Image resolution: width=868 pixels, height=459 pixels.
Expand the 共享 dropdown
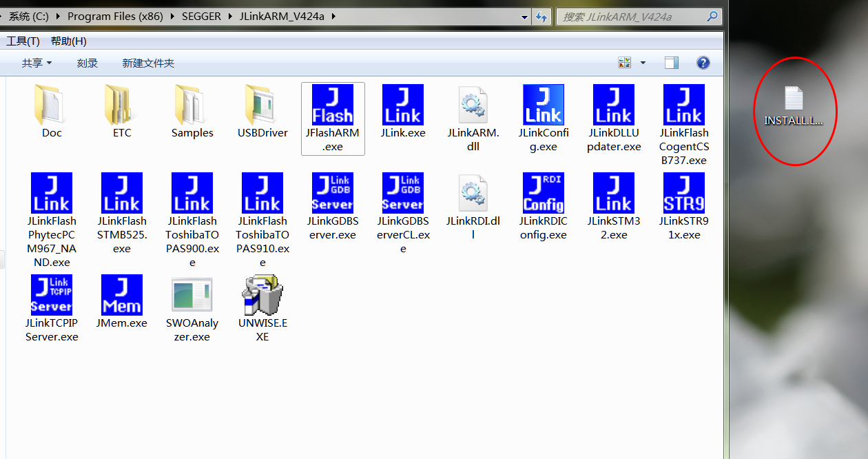click(x=37, y=62)
